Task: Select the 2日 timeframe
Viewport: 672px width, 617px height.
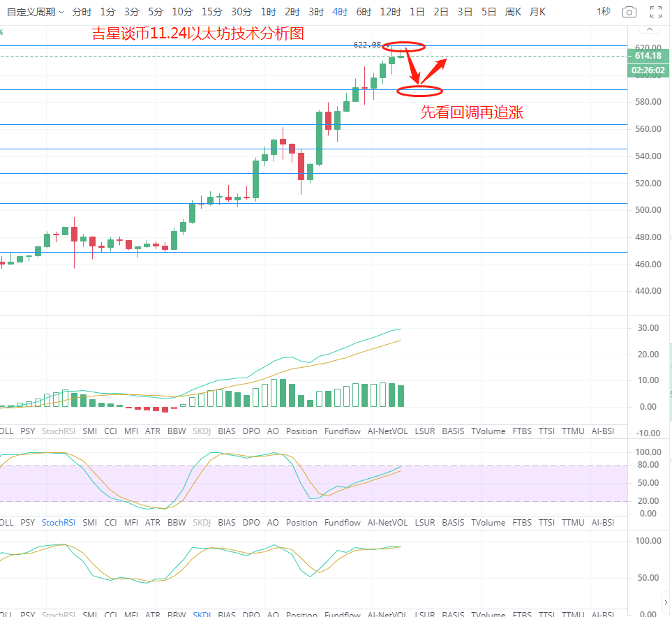Action: pos(441,12)
